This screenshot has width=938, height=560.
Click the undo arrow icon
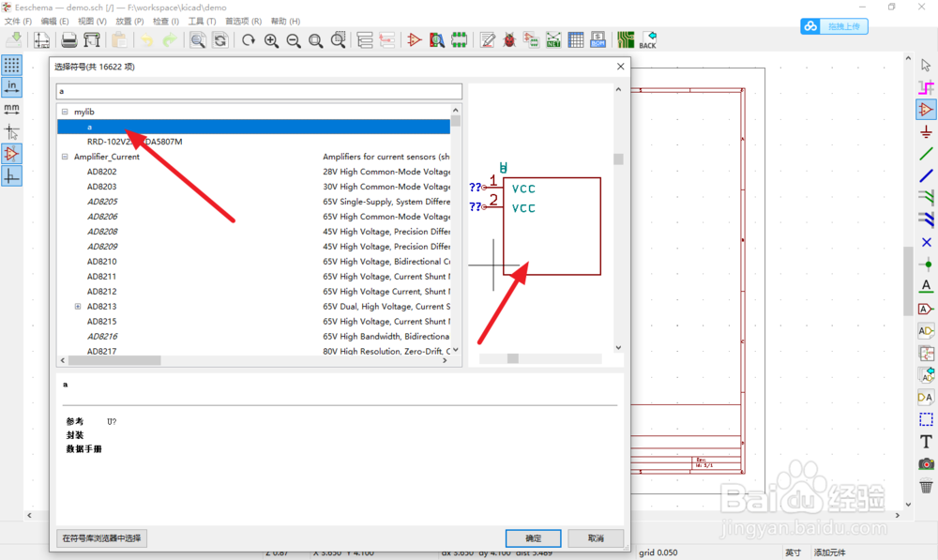[x=146, y=40]
